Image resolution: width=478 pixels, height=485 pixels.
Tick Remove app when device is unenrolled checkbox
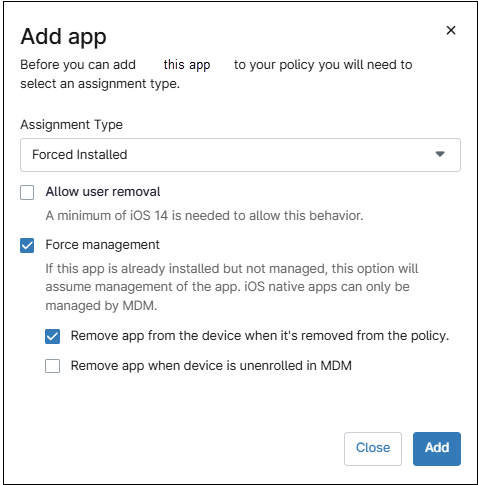53,366
